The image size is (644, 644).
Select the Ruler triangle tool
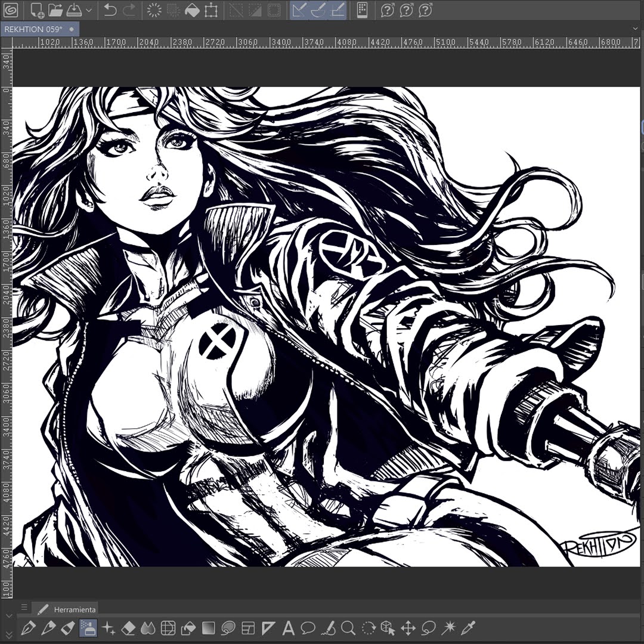(268, 628)
